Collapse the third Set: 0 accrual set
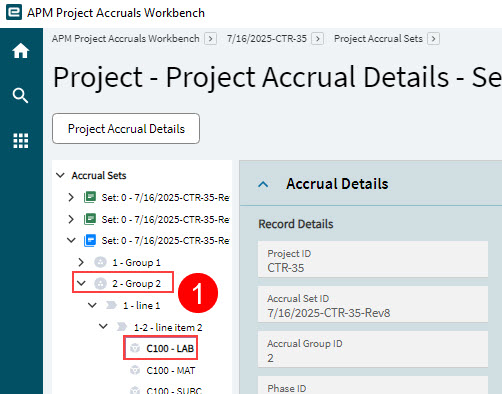 pos(71,240)
